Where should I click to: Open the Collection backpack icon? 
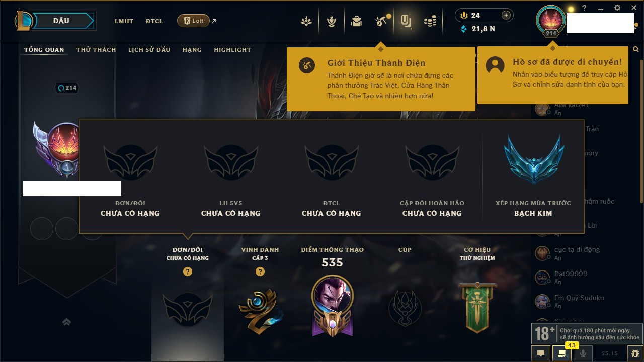pos(357,21)
